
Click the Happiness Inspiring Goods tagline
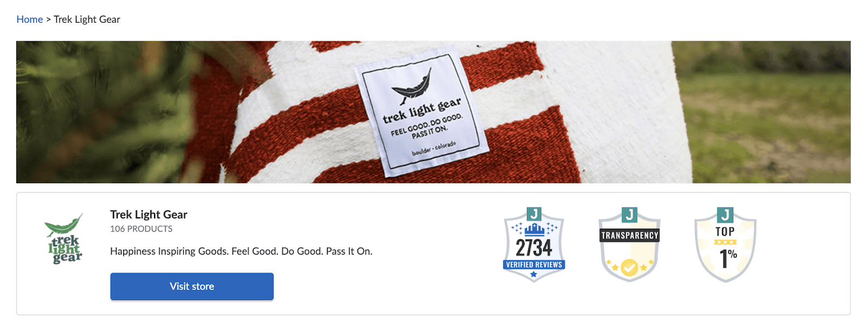point(241,251)
